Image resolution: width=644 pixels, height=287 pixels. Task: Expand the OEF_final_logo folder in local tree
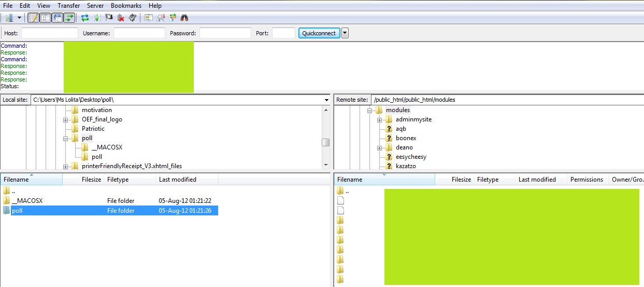(x=66, y=120)
